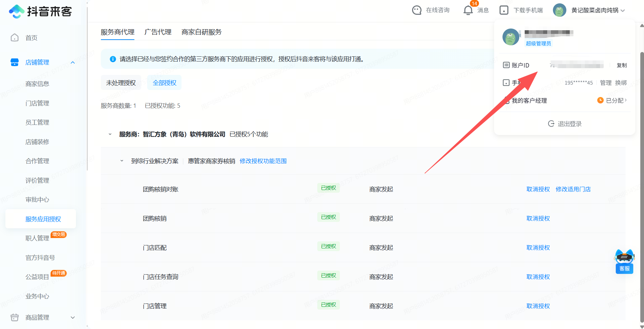Select the 全部授权 filter
The width and height of the screenshot is (644, 329).
click(164, 83)
